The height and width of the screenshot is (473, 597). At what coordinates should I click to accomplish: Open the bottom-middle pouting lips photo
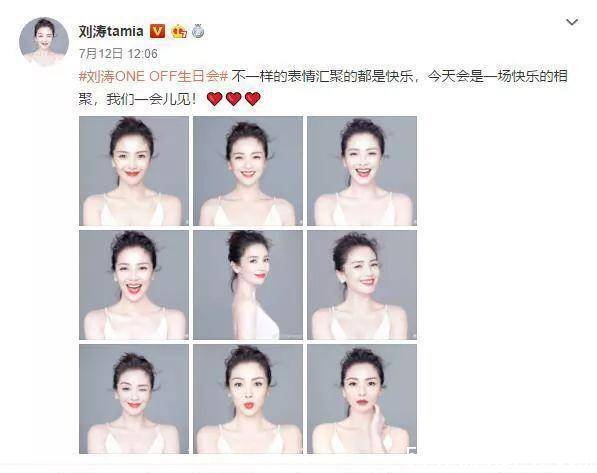pyautogui.click(x=248, y=399)
